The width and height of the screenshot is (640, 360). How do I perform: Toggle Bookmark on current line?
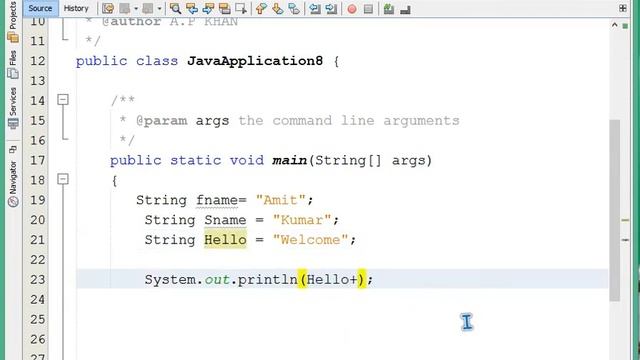click(x=294, y=9)
